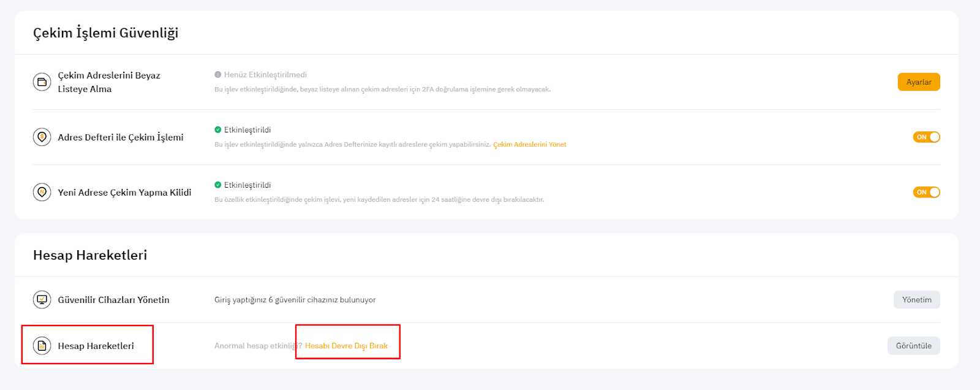
Task: Click the Adres Defteri location pin icon
Action: (x=42, y=137)
